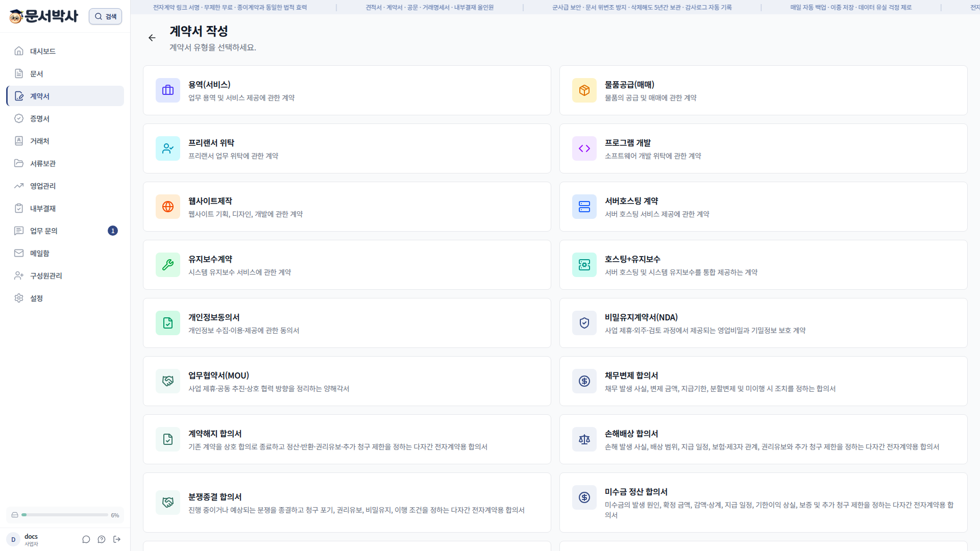980x551 pixels.
Task: Choose the 업무협약서(MOU) title
Action: [218, 375]
